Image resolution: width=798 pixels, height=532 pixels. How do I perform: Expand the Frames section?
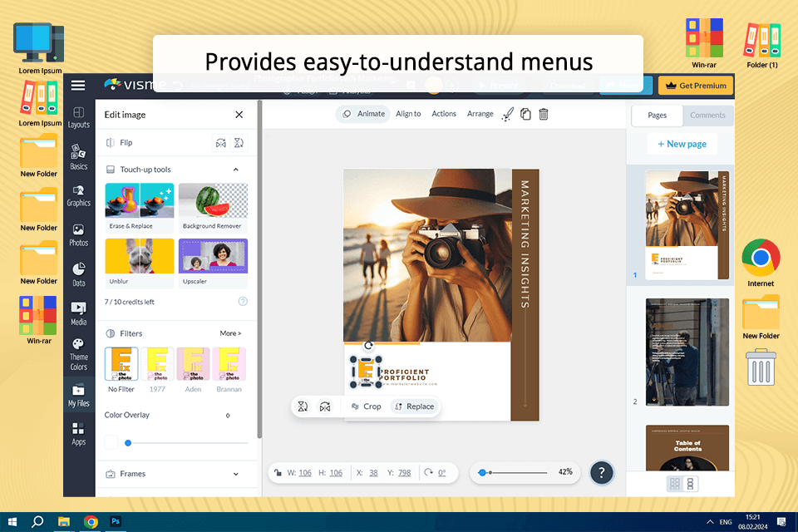[235, 474]
